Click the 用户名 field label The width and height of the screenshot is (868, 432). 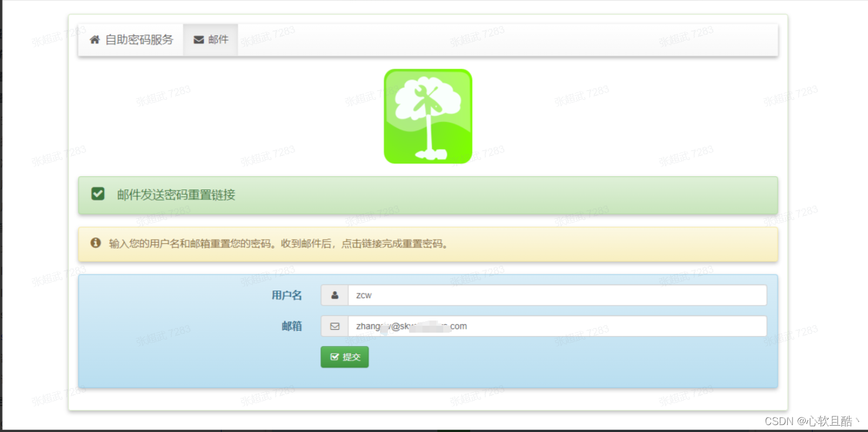287,295
